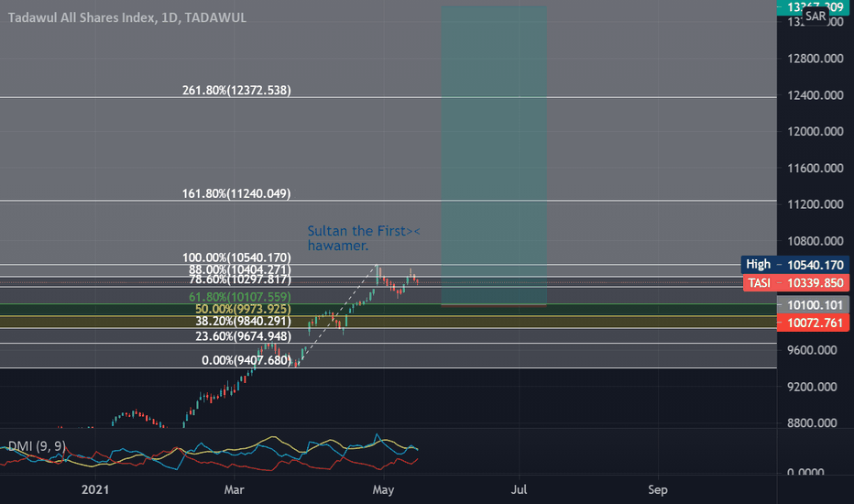
Task: Click the 12000.000 price scale value
Action: 816,131
